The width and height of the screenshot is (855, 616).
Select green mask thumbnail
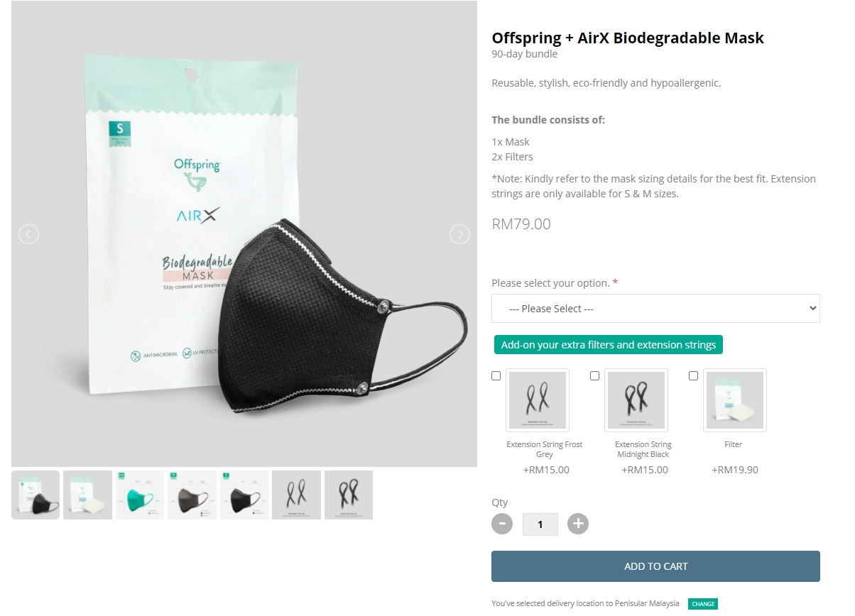coord(140,495)
